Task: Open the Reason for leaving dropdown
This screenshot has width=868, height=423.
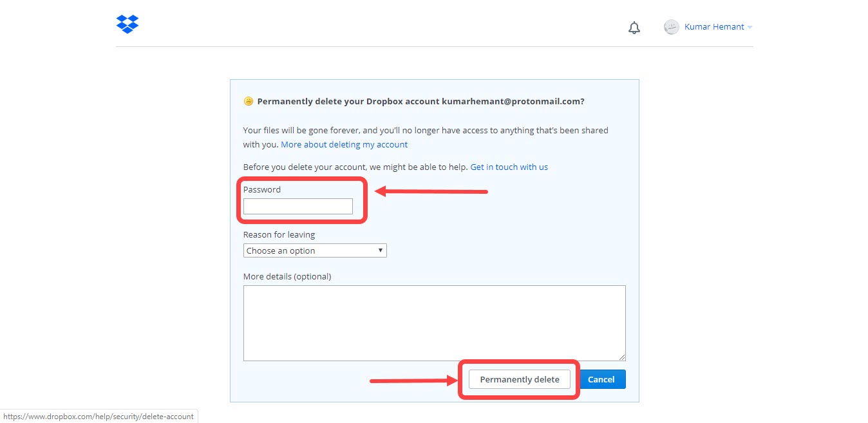Action: 315,250
